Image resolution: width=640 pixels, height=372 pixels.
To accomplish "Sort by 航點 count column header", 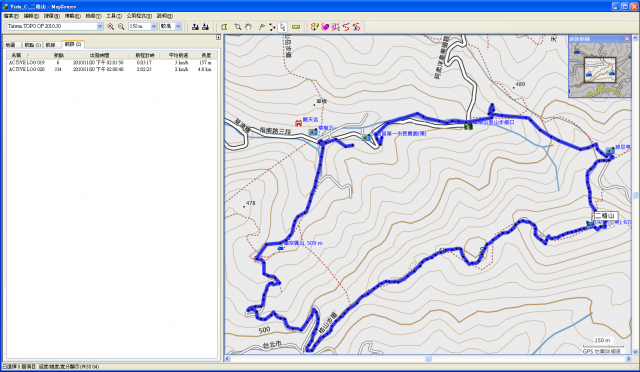I will [x=59, y=55].
